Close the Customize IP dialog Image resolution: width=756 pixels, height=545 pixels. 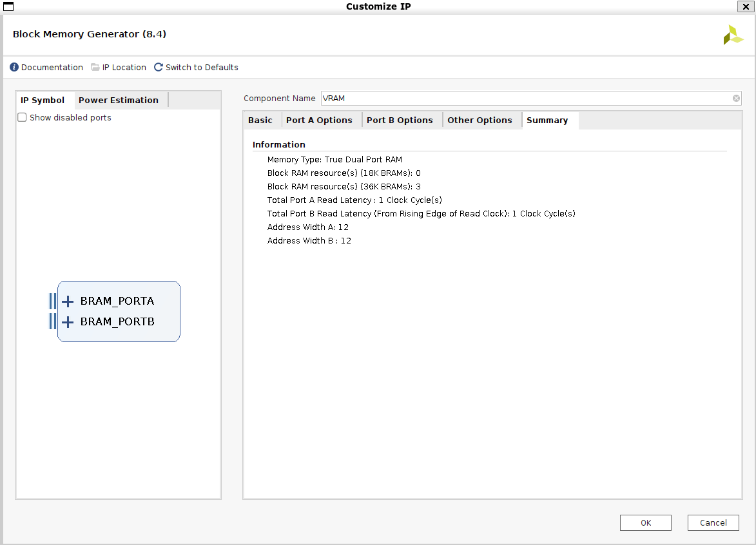(x=746, y=6)
